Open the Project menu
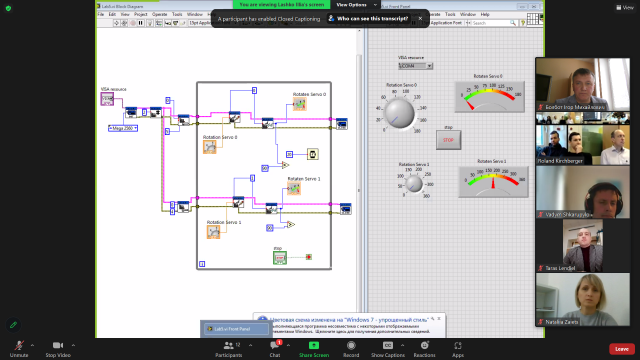This screenshot has width=640, height=360. click(x=140, y=14)
